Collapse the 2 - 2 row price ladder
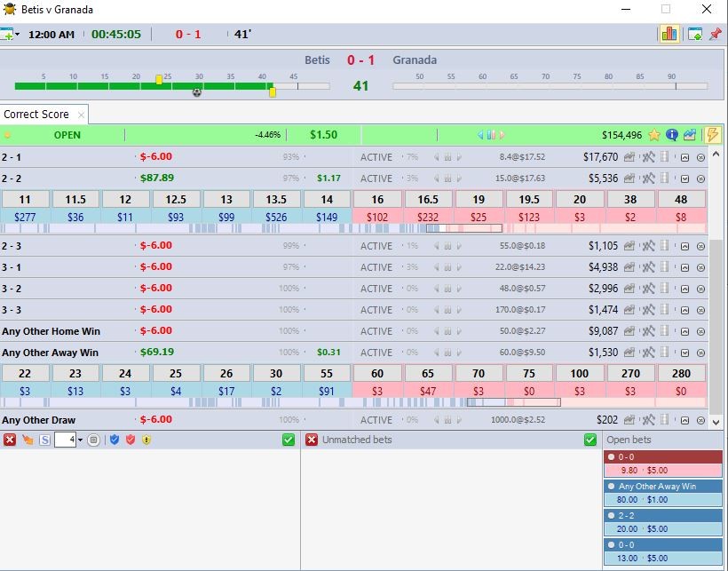728x571 pixels. click(684, 178)
